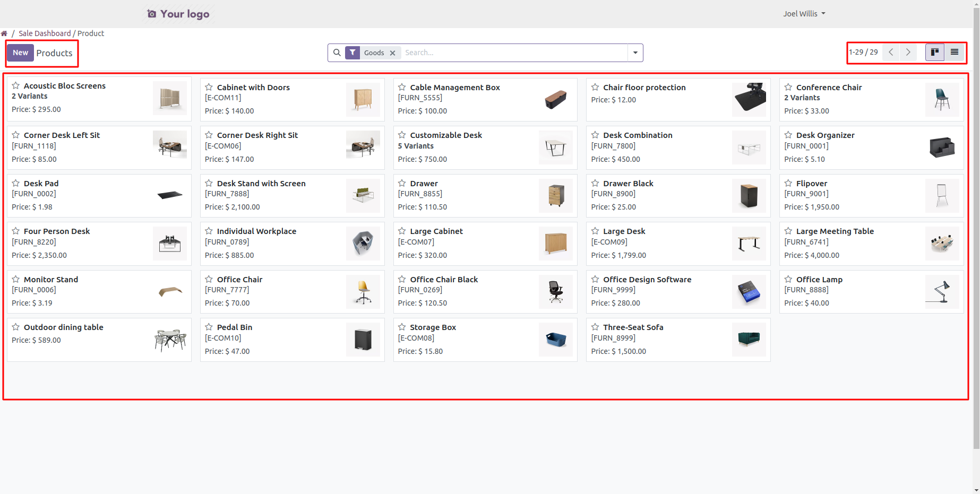
Task: Switch to kanban view
Action: tap(935, 52)
